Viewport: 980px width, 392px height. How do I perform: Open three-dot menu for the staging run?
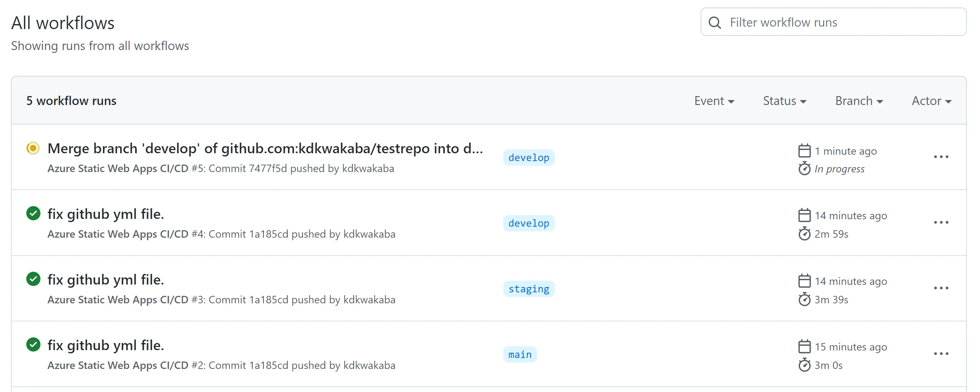coord(941,288)
